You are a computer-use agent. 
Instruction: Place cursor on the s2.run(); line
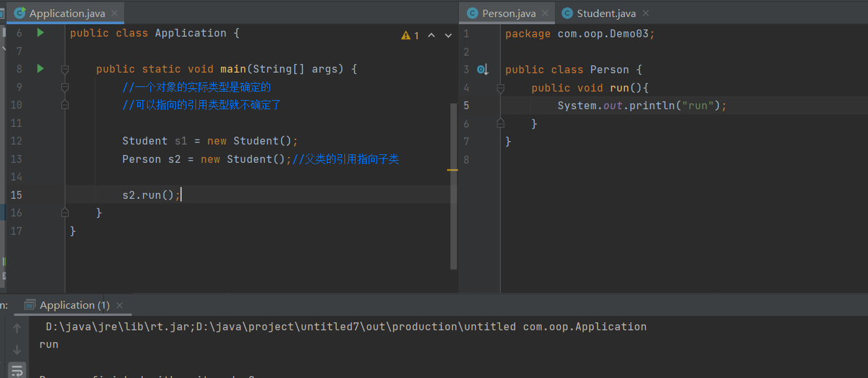pos(261,195)
